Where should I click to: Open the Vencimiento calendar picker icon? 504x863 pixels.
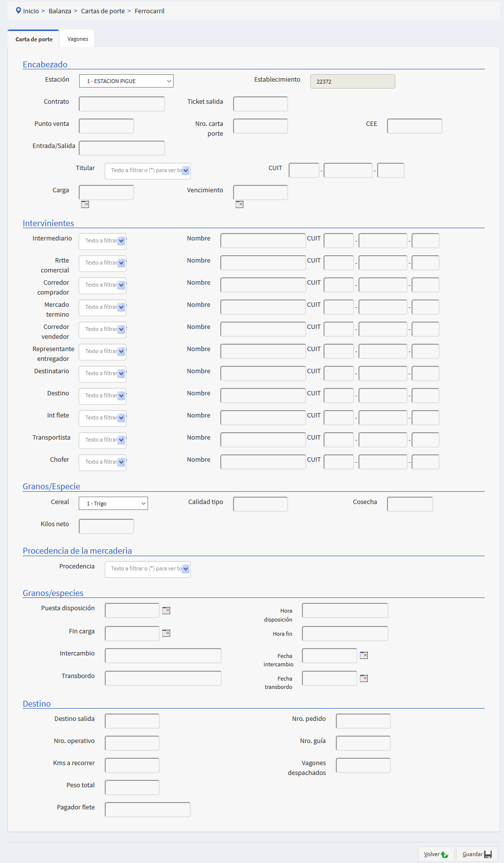tap(239, 205)
